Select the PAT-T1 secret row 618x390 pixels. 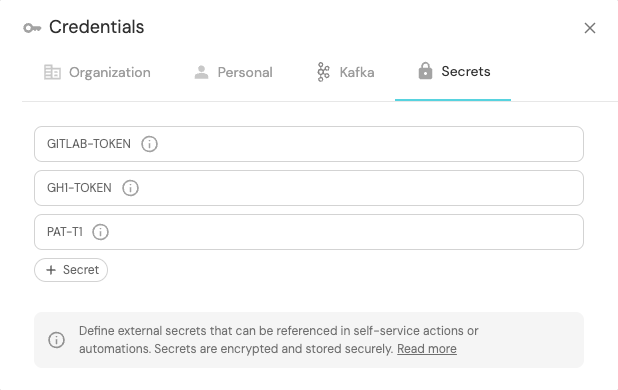[309, 232]
